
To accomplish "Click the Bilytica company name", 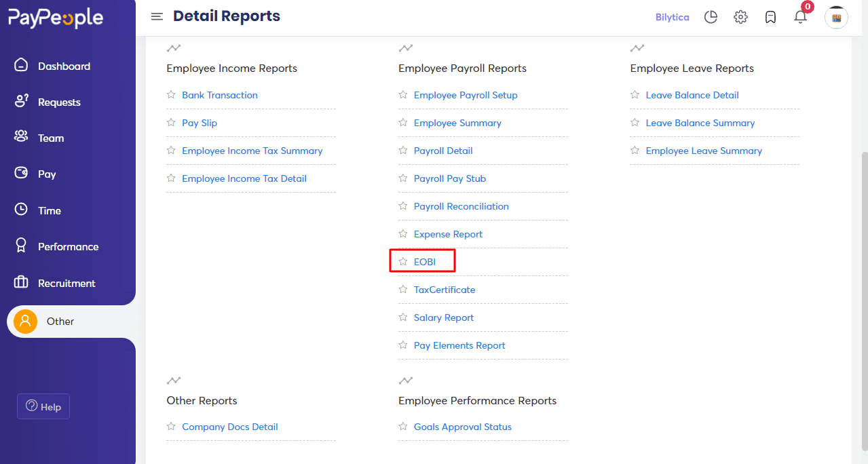I will [x=672, y=17].
